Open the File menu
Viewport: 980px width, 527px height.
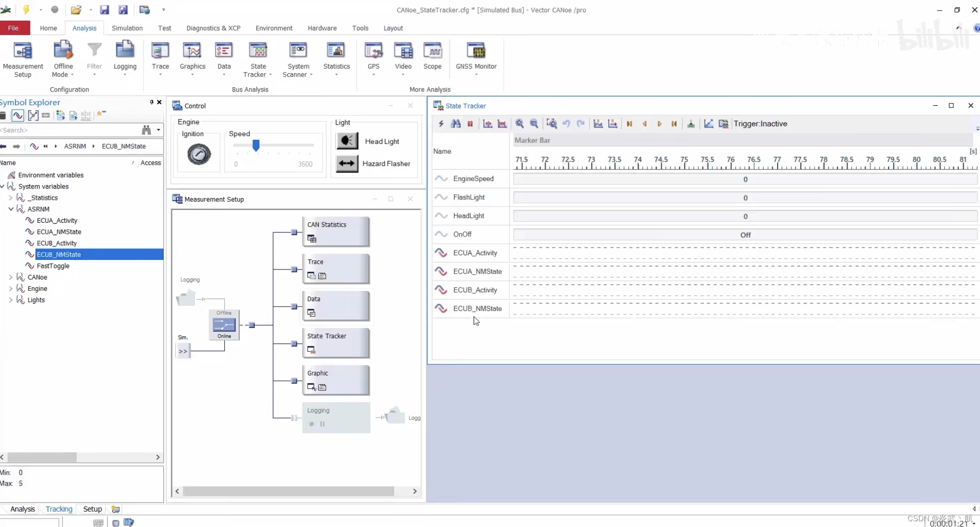[x=13, y=28]
